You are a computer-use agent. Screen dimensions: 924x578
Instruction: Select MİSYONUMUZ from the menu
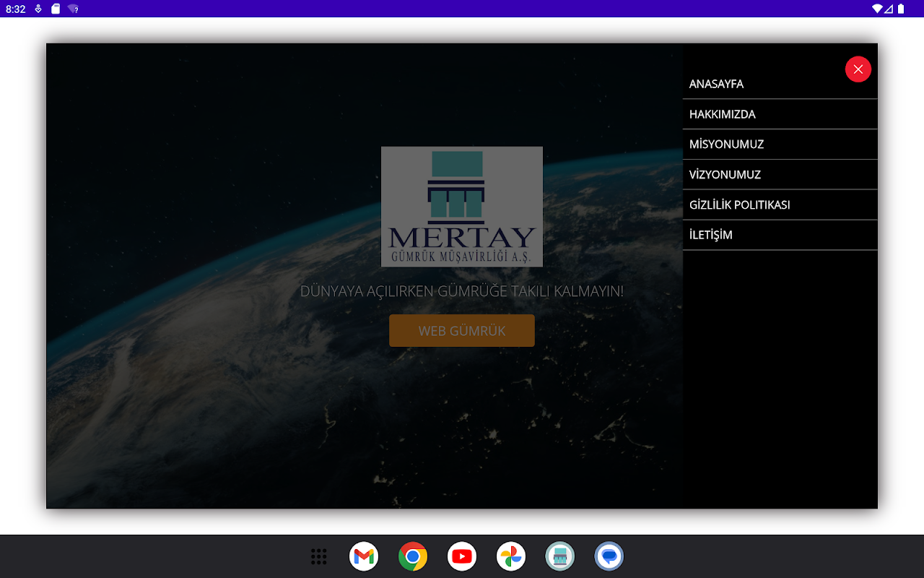point(780,144)
